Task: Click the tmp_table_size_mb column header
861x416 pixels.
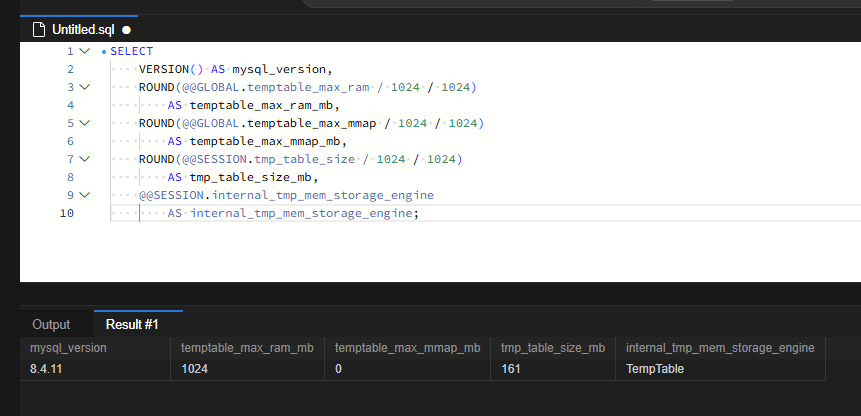Action: pos(553,348)
